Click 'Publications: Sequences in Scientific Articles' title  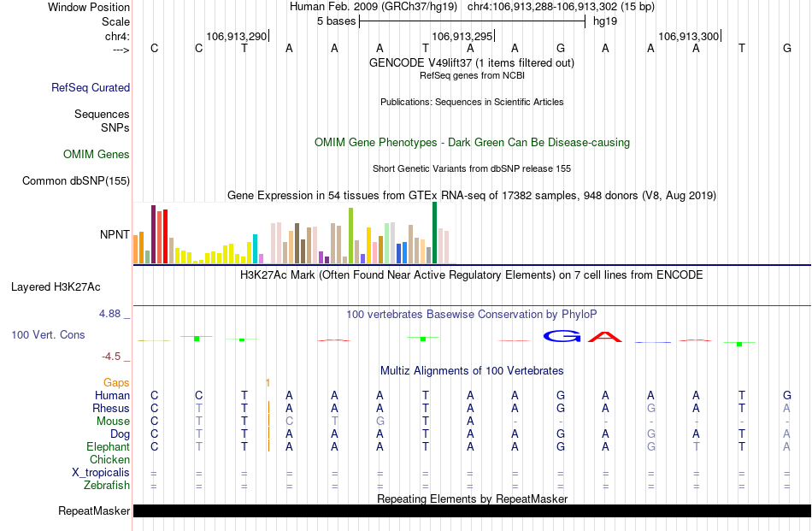[472, 102]
